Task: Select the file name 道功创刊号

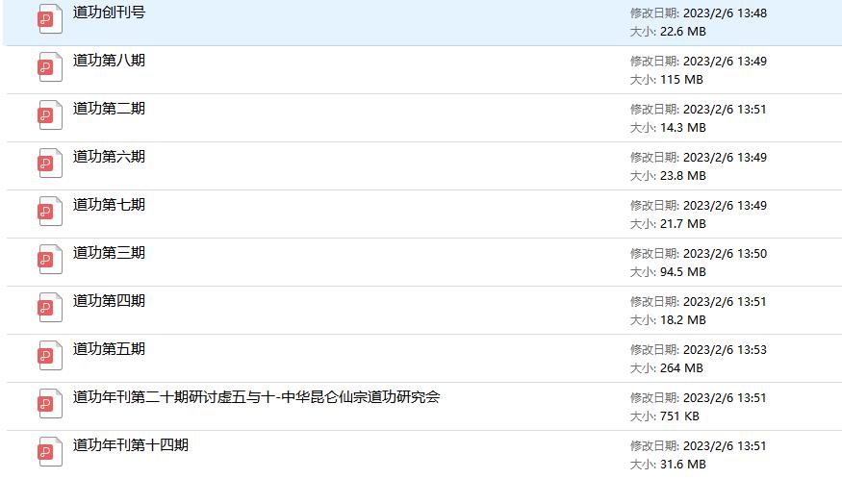Action: tap(109, 13)
